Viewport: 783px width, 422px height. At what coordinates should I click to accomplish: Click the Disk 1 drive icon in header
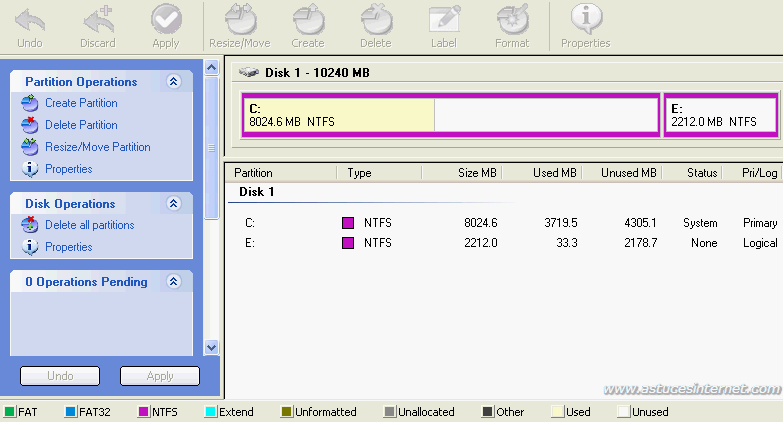(x=249, y=72)
